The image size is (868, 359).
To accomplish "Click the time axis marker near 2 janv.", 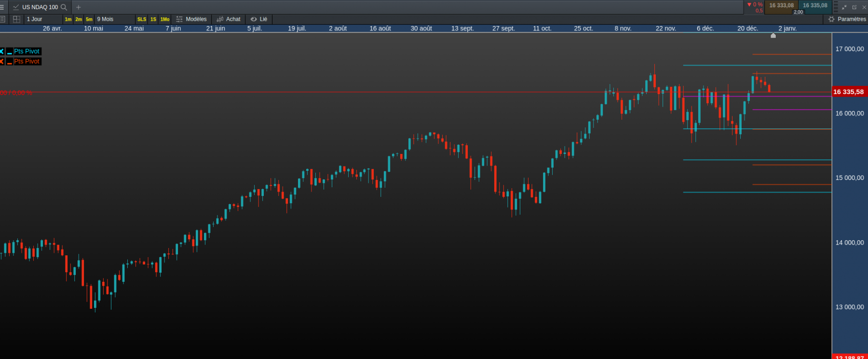I will [x=773, y=35].
